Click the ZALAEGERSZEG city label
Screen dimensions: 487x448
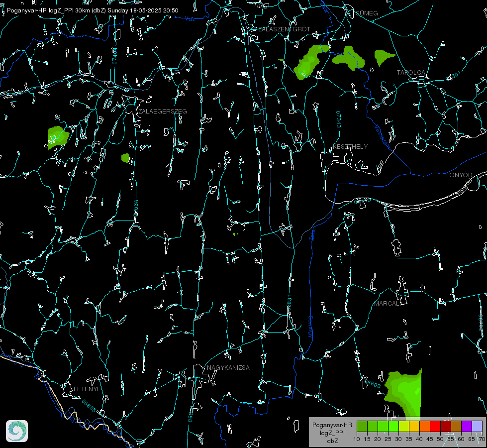point(163,112)
